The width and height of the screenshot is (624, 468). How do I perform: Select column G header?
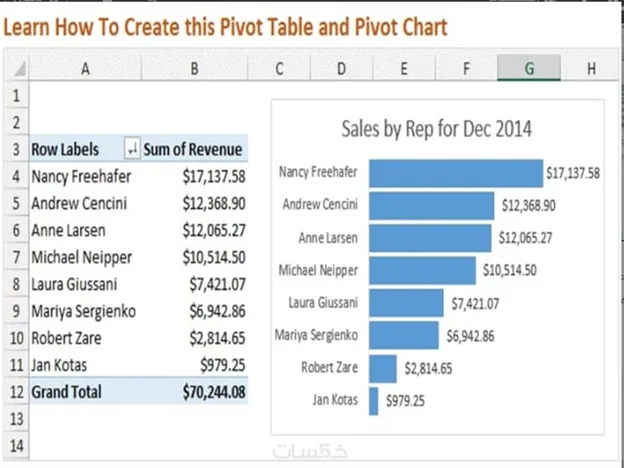click(528, 68)
